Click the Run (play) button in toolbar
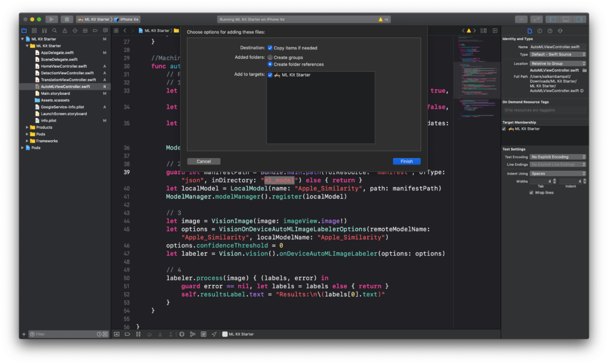Image resolution: width=608 pixels, height=364 pixels. click(x=51, y=19)
